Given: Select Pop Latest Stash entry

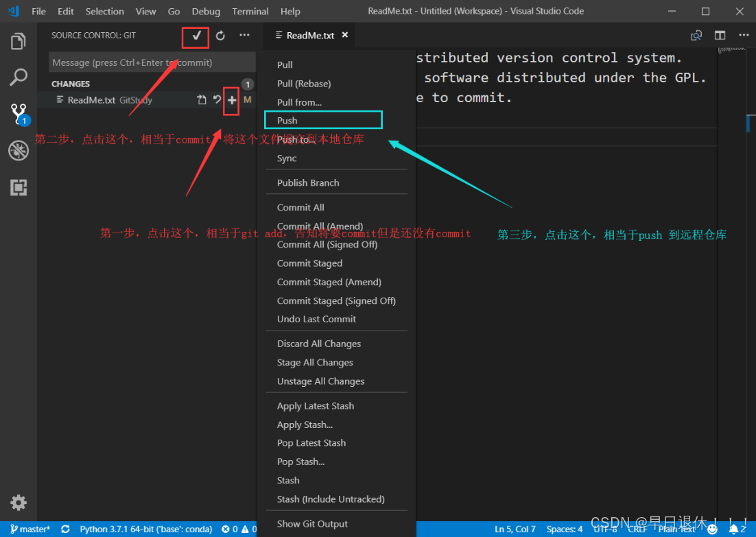Looking at the screenshot, I should pyautogui.click(x=337, y=443).
